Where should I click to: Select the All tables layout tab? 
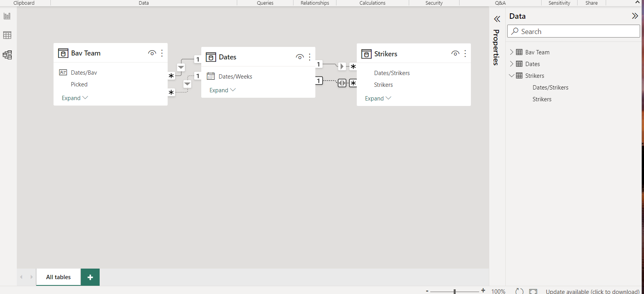59,277
